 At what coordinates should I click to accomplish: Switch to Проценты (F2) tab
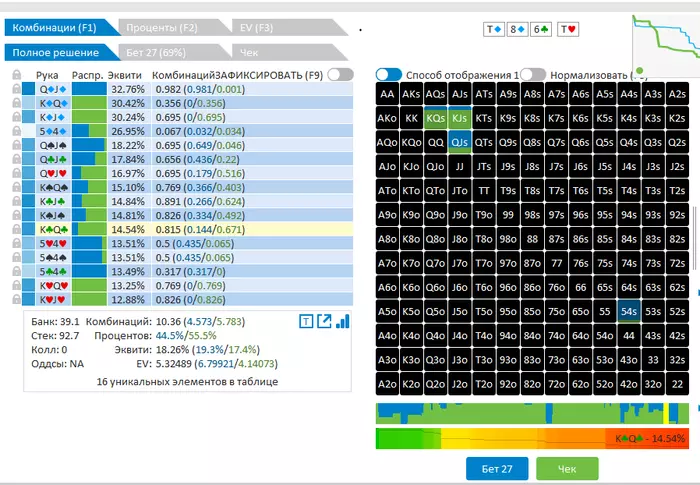pos(170,28)
